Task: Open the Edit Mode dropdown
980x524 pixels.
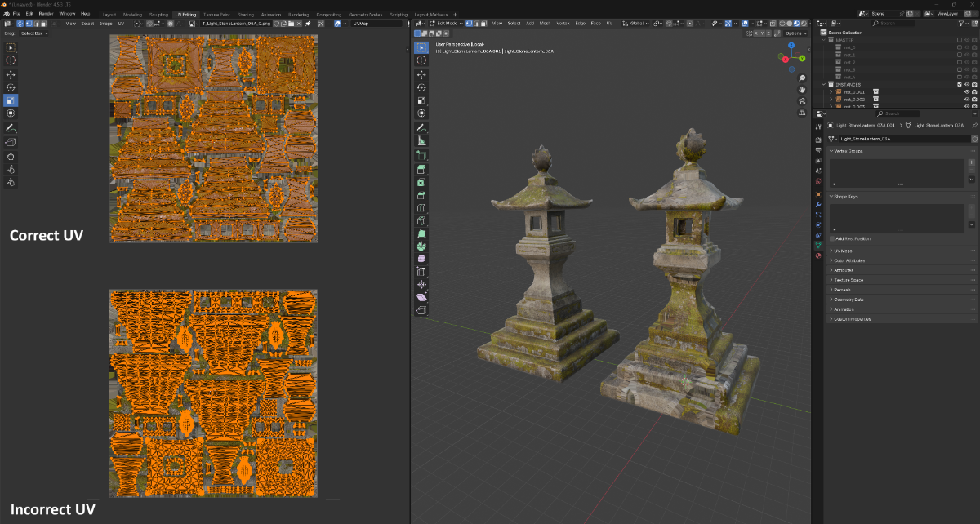Action: point(445,24)
